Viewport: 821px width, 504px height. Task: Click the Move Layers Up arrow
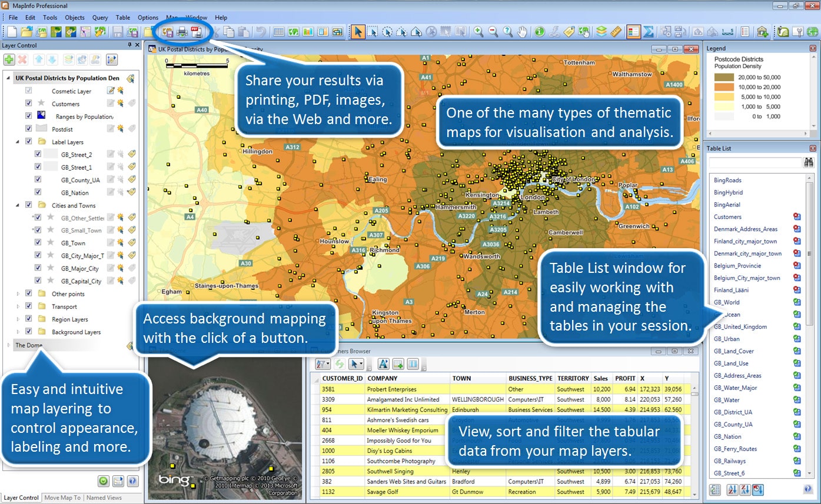pyautogui.click(x=39, y=59)
